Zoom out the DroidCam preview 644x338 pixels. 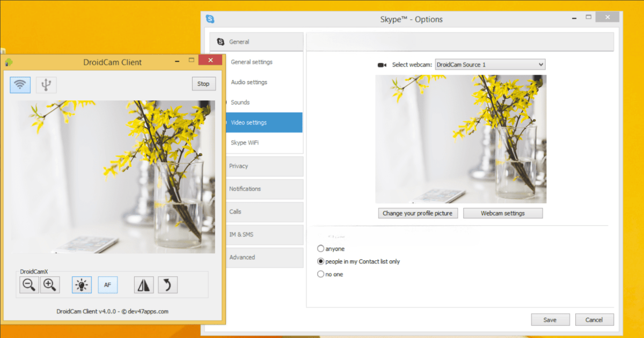click(x=29, y=284)
